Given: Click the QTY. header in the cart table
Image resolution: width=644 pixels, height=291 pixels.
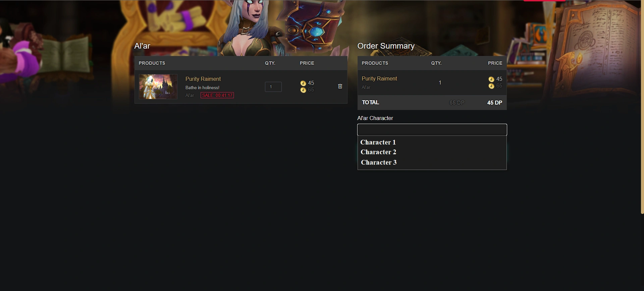Looking at the screenshot, I should pos(270,63).
